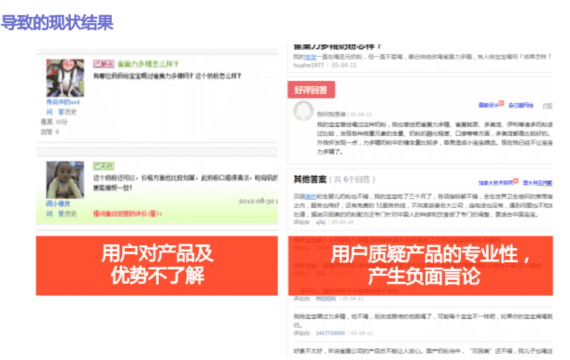Click the 共6个回答 answer count
The height and width of the screenshot is (360, 570).
[352, 179]
